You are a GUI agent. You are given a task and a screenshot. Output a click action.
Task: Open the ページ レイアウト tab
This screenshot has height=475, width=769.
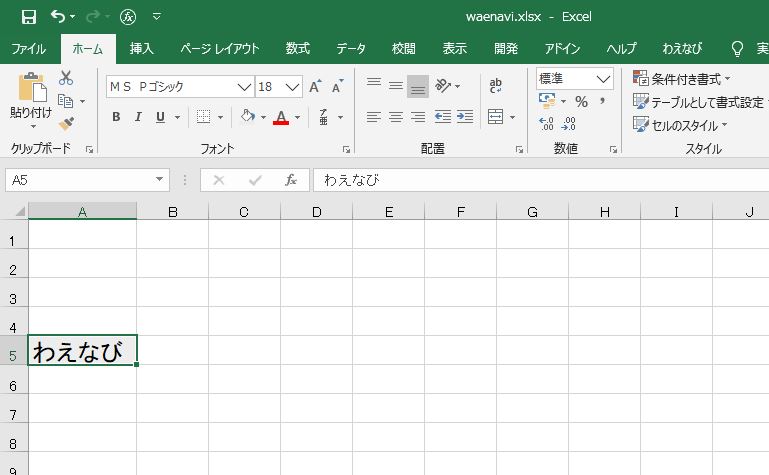tap(219, 49)
